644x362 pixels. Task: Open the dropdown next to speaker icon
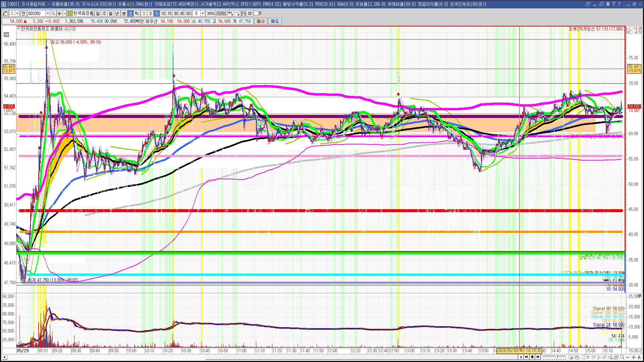(x=64, y=13)
